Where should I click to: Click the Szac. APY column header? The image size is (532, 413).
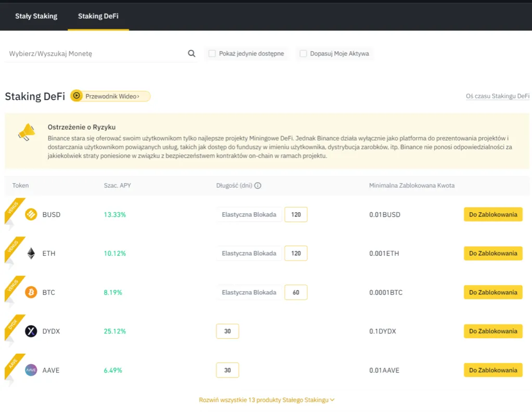click(118, 186)
